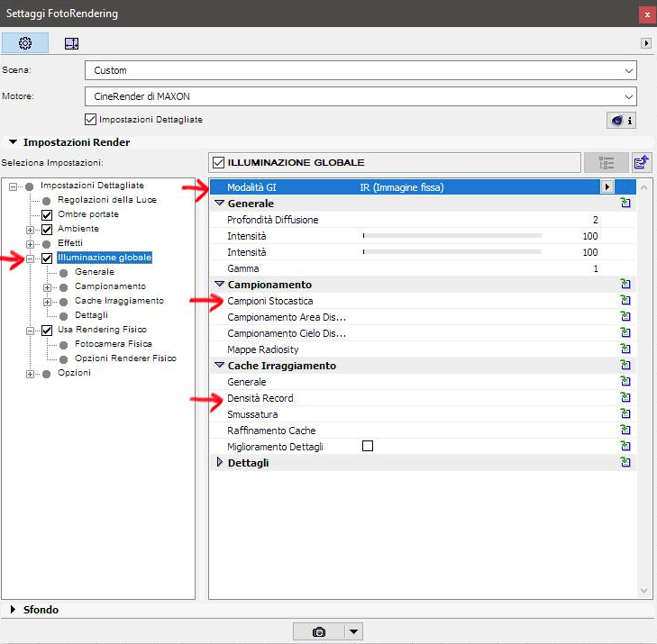Open the render settings gear tab
The height and width of the screenshot is (644, 657).
click(25, 43)
